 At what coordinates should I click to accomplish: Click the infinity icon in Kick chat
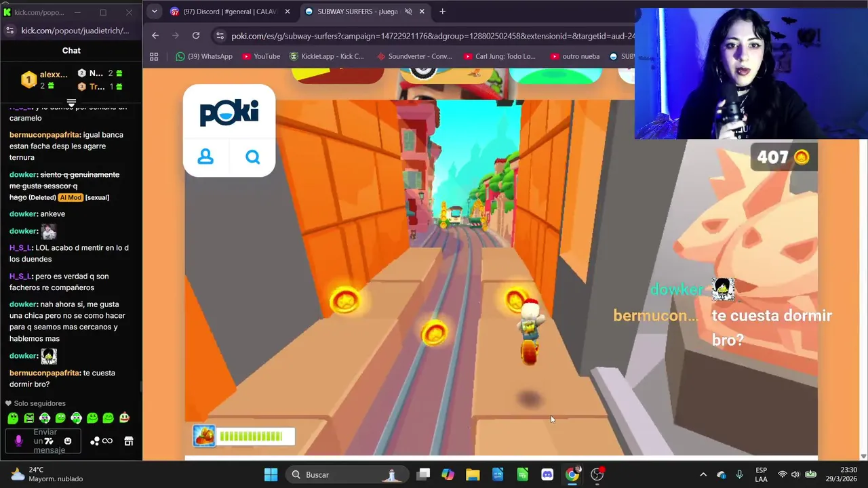(x=107, y=441)
